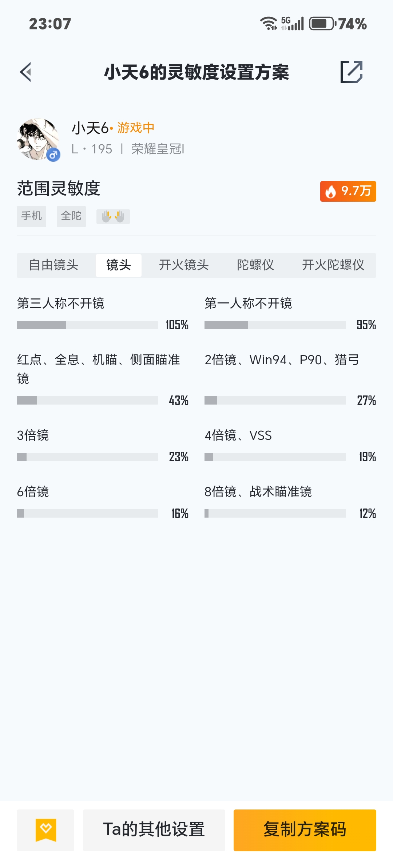Switch to the 自由镜头 tab
The width and height of the screenshot is (393, 868).
[54, 265]
